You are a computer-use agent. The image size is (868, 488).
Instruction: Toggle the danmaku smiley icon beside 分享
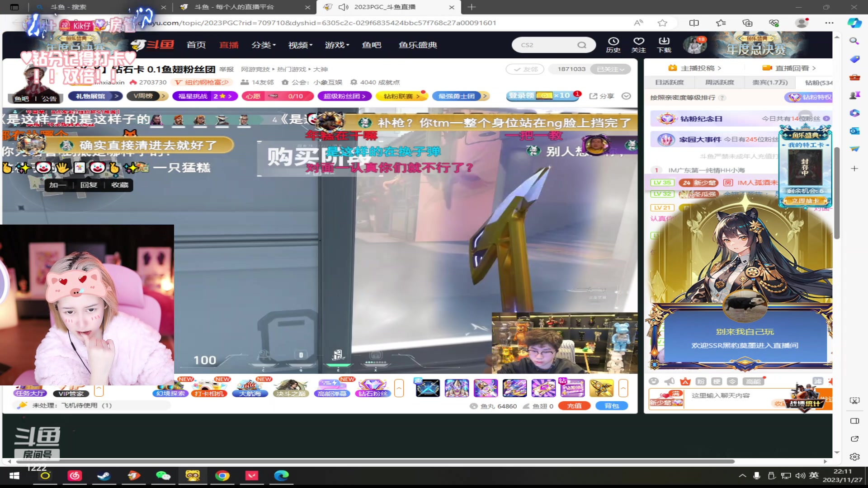[x=626, y=96]
